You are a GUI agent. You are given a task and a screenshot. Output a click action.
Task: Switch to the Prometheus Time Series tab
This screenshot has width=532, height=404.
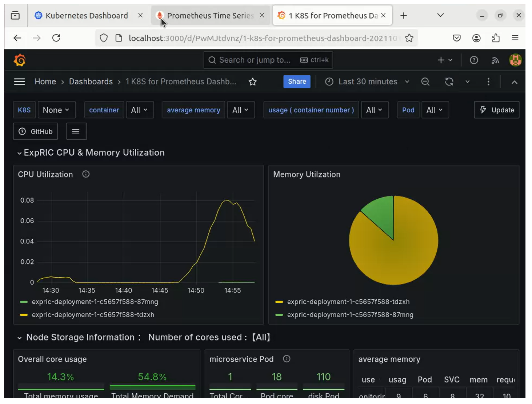[x=210, y=16]
